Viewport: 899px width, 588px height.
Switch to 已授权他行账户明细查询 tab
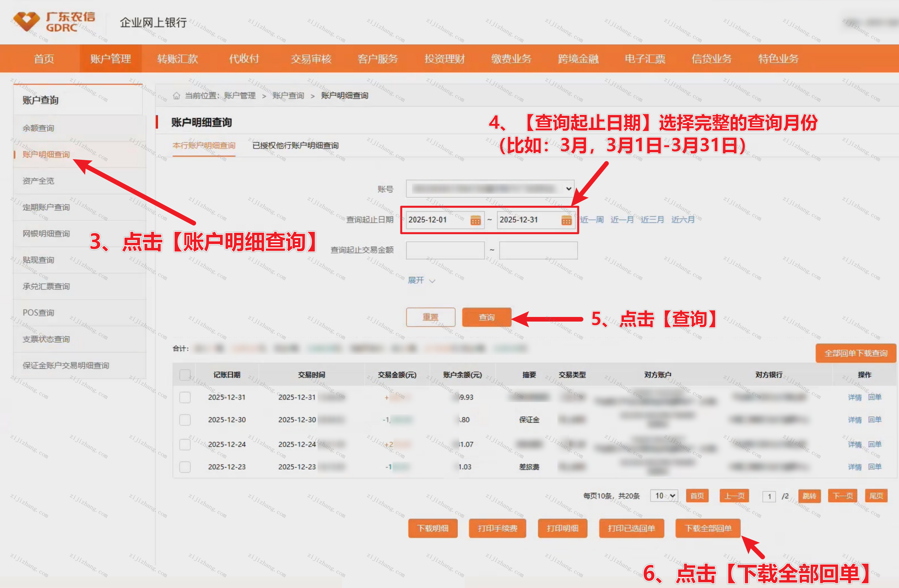pos(295,145)
